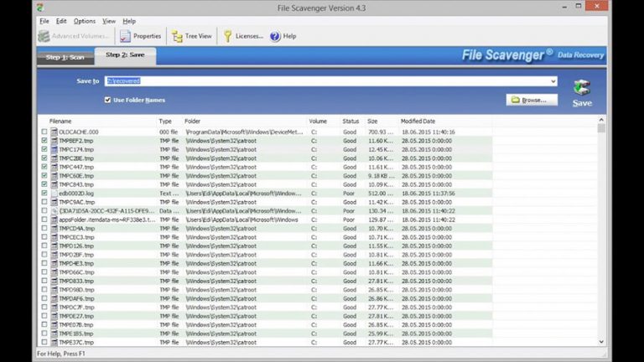
Task: Check the TMPE07B.tmp checkbox
Action: (44, 324)
